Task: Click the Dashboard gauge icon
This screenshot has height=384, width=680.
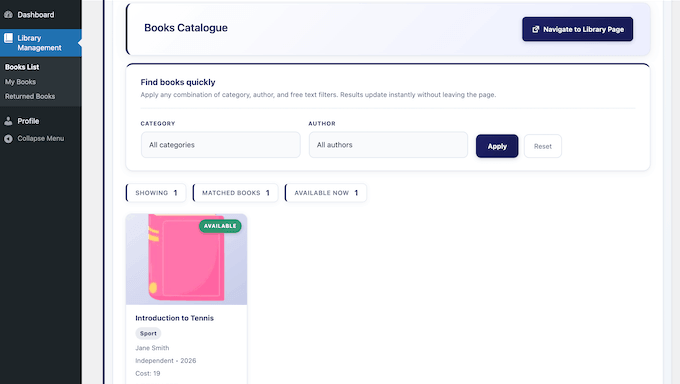Action: click(x=8, y=14)
